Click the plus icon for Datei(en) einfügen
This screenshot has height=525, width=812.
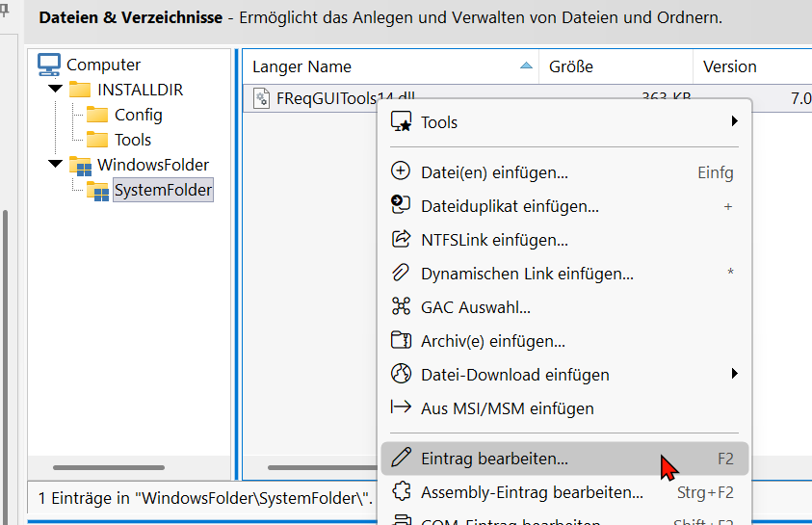click(401, 172)
